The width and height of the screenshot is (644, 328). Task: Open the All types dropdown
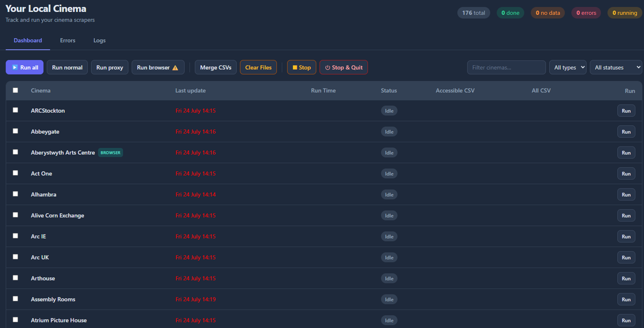pyautogui.click(x=568, y=67)
